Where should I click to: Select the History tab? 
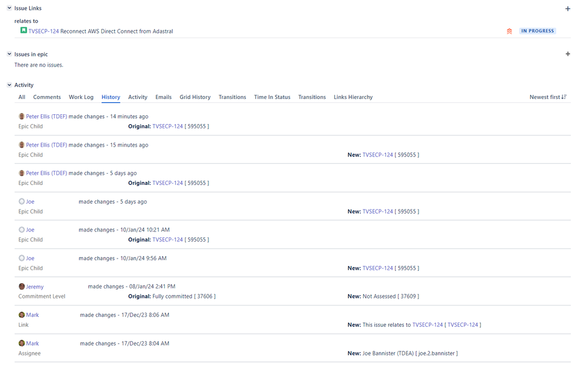[x=111, y=97]
